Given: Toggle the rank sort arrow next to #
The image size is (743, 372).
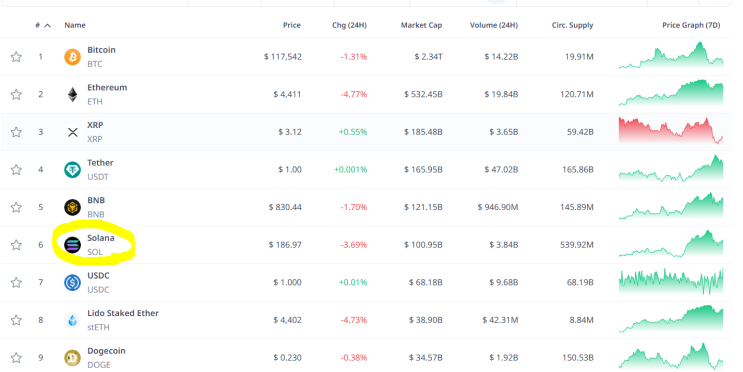Looking at the screenshot, I should (47, 26).
